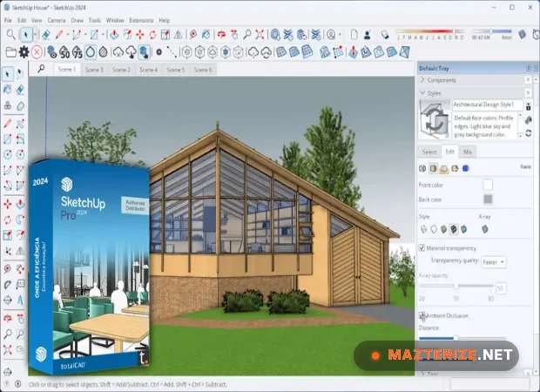The image size is (540, 392).
Task: Click the red circled X icon
Action: point(37,52)
